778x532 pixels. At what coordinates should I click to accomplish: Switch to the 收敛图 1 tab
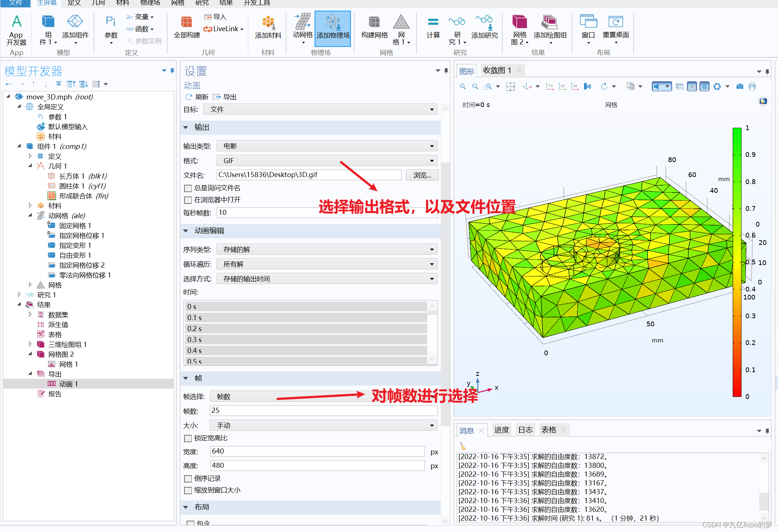497,70
